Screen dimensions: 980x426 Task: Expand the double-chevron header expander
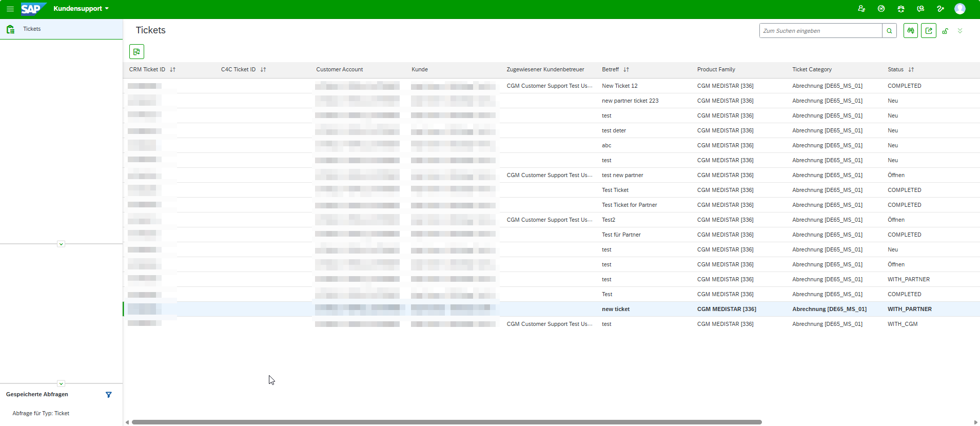[960, 31]
